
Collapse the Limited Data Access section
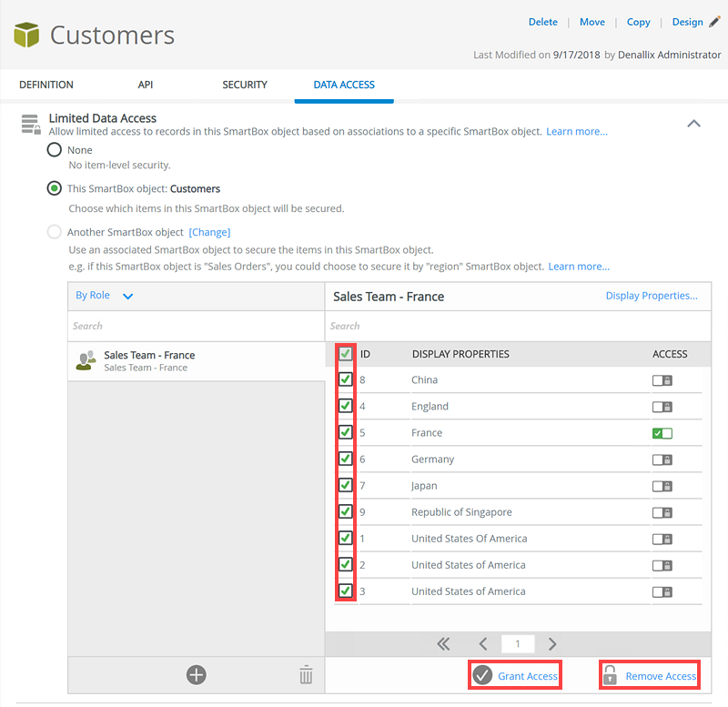tap(693, 124)
